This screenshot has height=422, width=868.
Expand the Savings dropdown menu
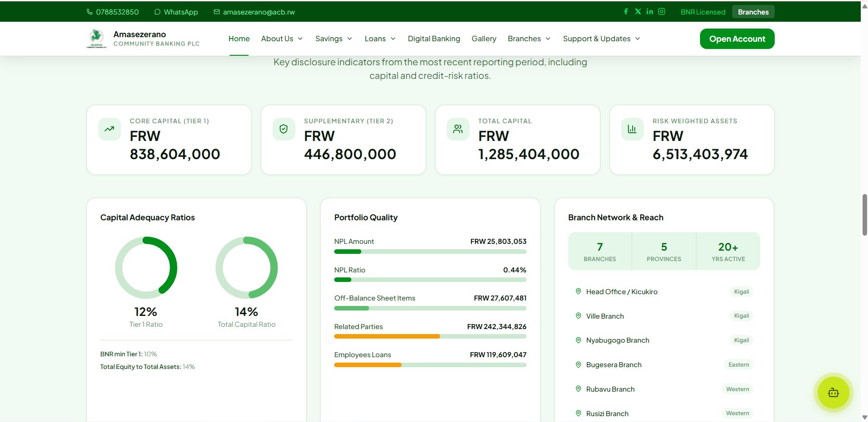pyautogui.click(x=334, y=39)
